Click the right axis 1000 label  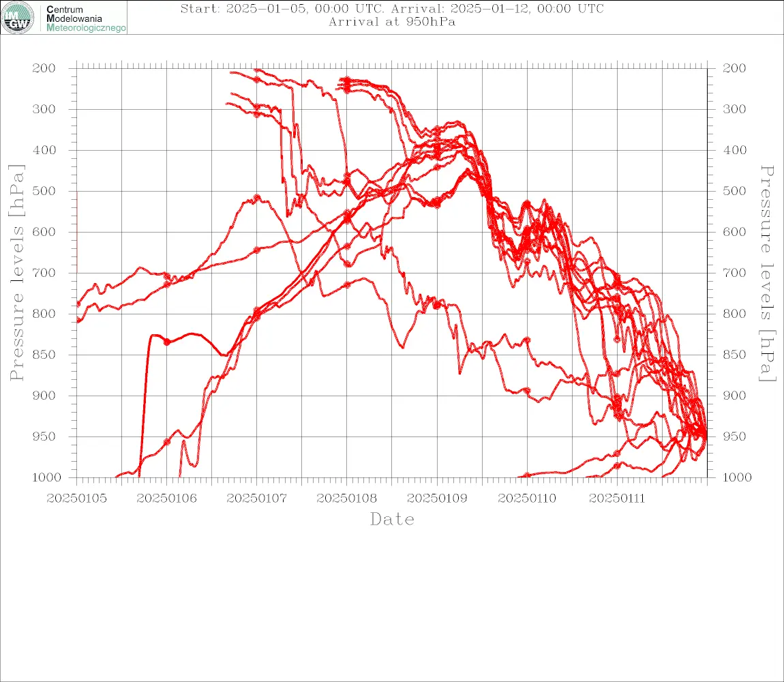pyautogui.click(x=737, y=478)
